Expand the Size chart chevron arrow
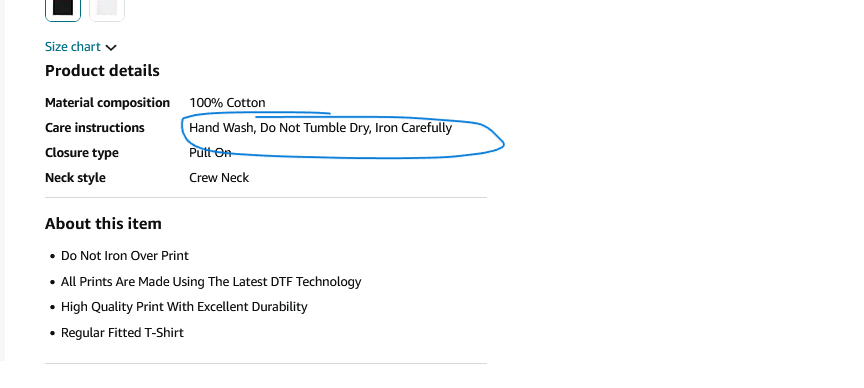 (x=111, y=47)
